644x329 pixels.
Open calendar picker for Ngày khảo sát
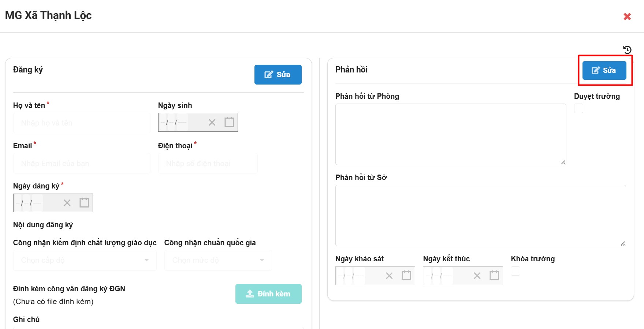406,276
